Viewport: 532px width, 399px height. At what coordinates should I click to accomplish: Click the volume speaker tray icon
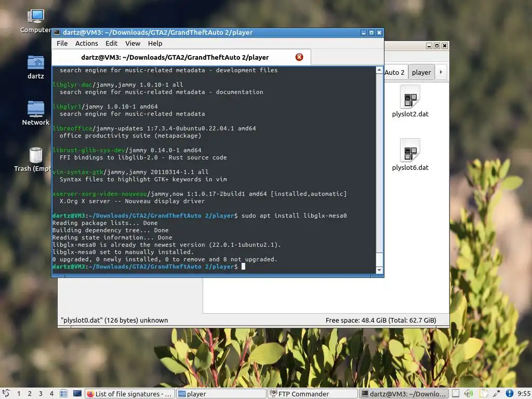[469, 394]
